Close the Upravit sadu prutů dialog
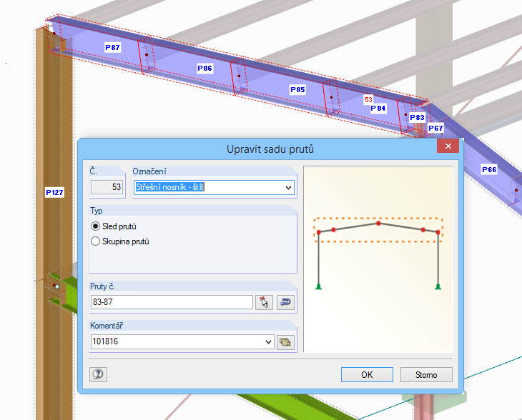 [x=448, y=146]
